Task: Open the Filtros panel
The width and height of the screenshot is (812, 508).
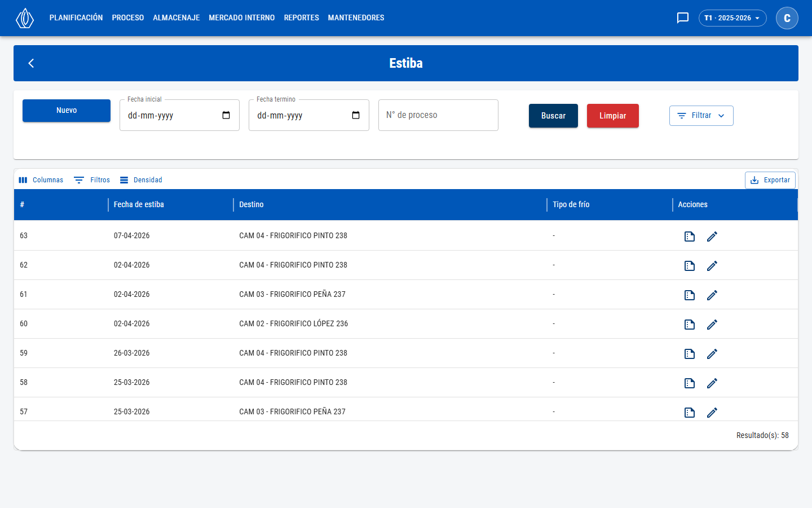Action: (92, 180)
